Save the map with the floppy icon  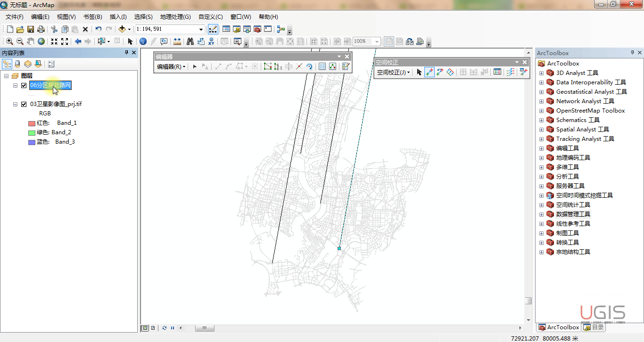[x=30, y=29]
